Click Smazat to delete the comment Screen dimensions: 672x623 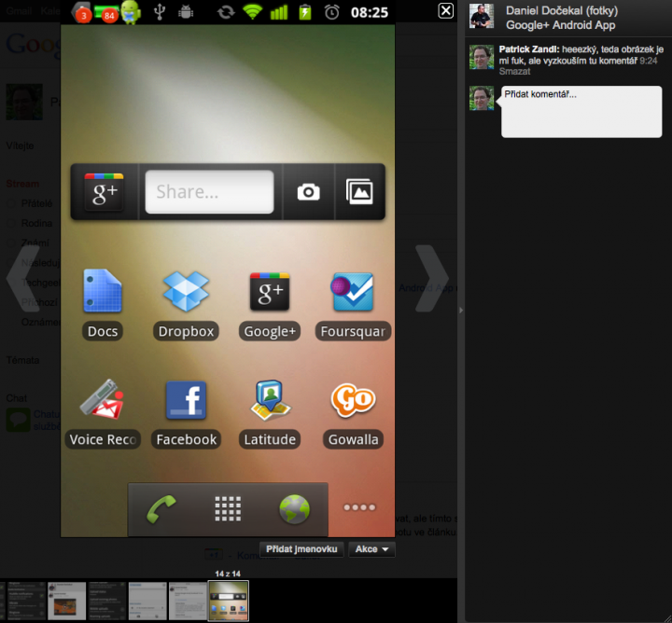coord(514,72)
